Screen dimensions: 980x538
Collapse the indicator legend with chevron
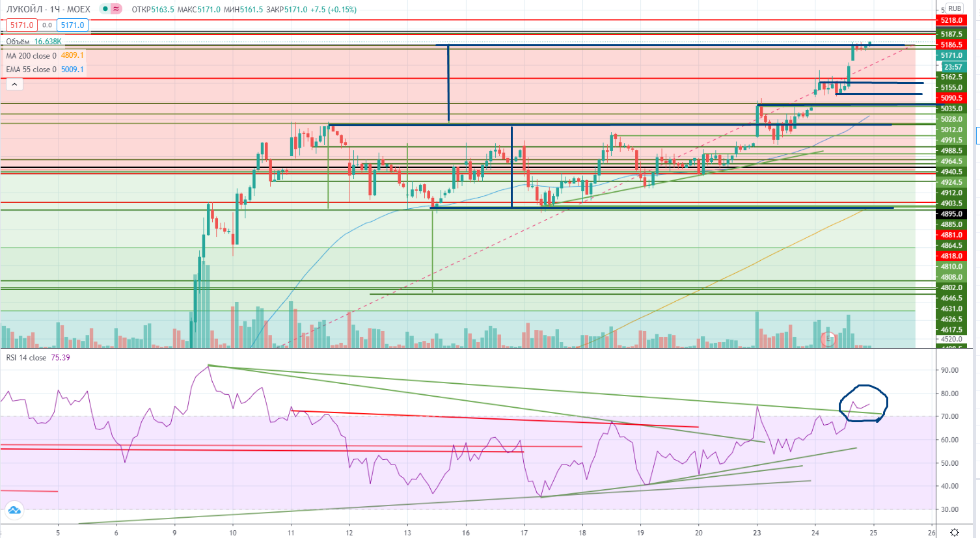14,84
